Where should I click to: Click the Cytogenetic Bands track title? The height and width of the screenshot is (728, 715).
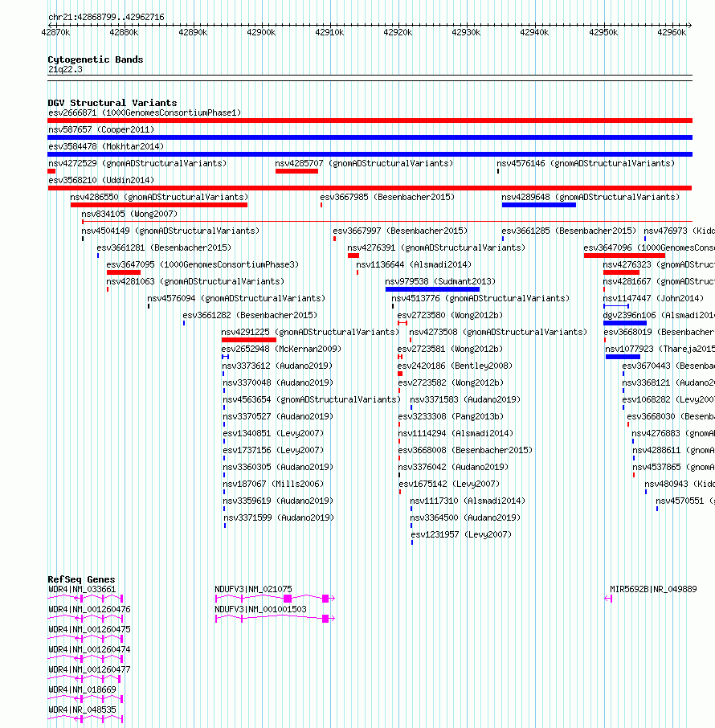[x=95, y=59]
